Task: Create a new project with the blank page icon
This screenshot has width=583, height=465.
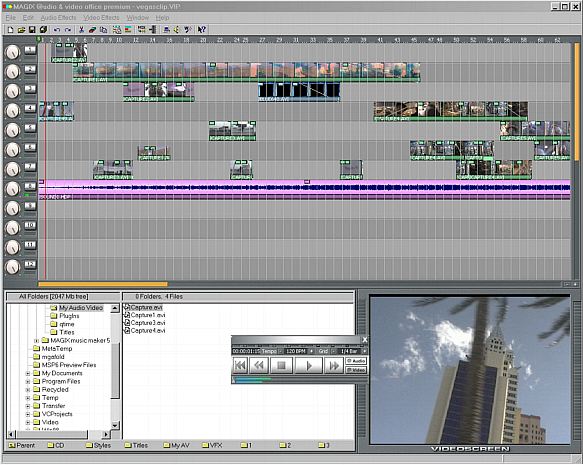Action: pyautogui.click(x=10, y=30)
